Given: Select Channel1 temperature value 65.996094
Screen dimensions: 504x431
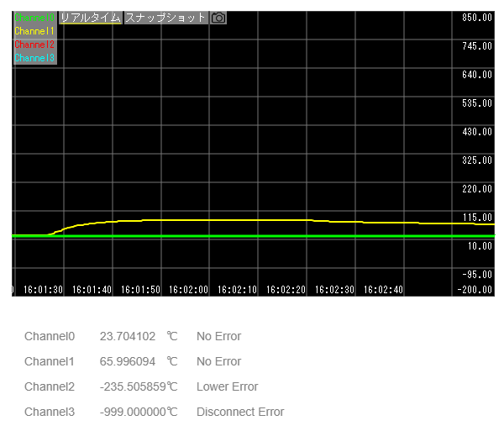Looking at the screenshot, I should tap(127, 362).
